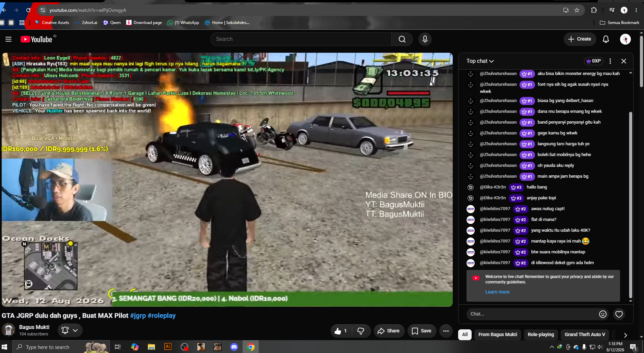Open Semua Bookmark folder

(619, 23)
